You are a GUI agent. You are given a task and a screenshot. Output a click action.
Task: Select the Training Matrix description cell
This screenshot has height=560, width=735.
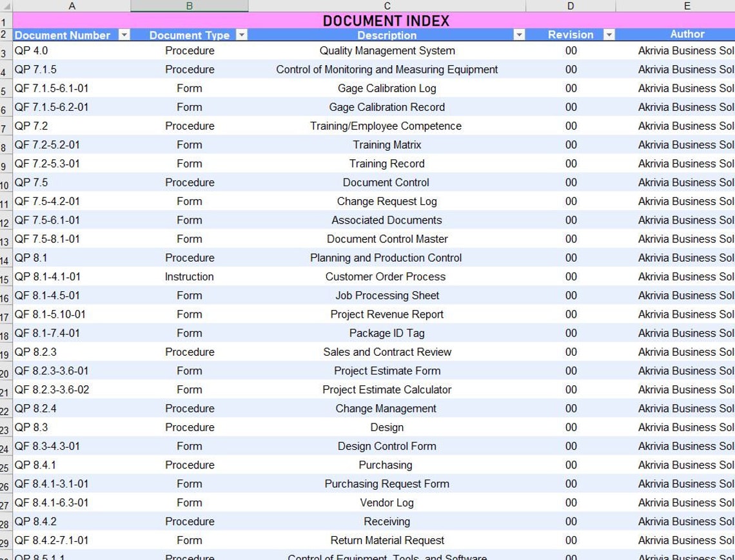[x=386, y=144]
